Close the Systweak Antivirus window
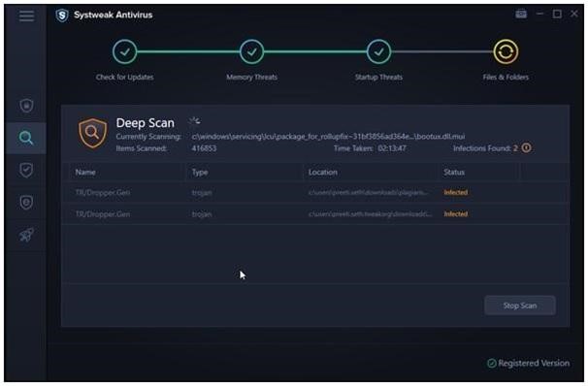The image size is (588, 386). [x=574, y=14]
